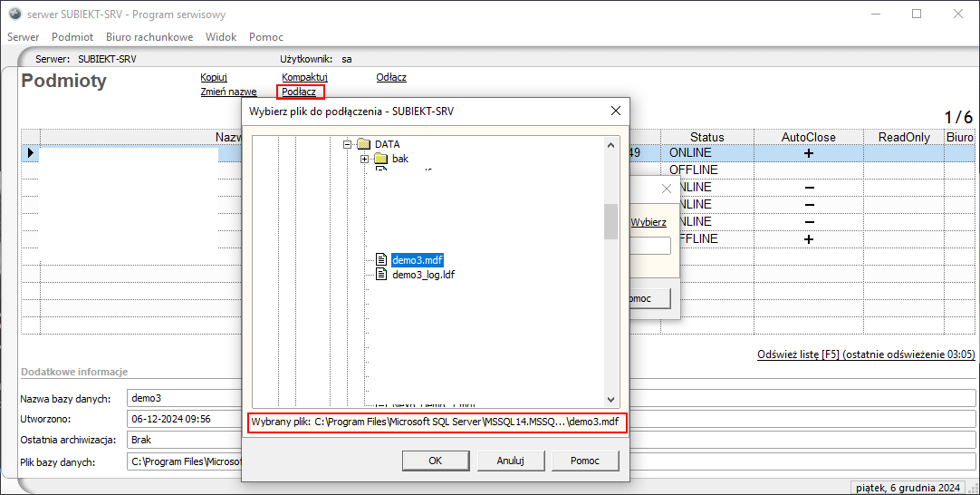This screenshot has height=495, width=980.
Task: Collapse the DATA folder node
Action: point(348,144)
